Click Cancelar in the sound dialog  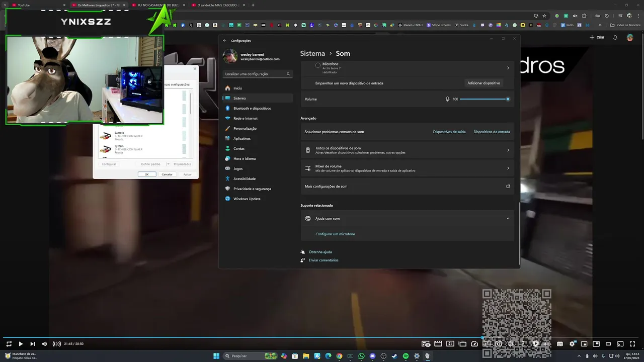(x=167, y=174)
